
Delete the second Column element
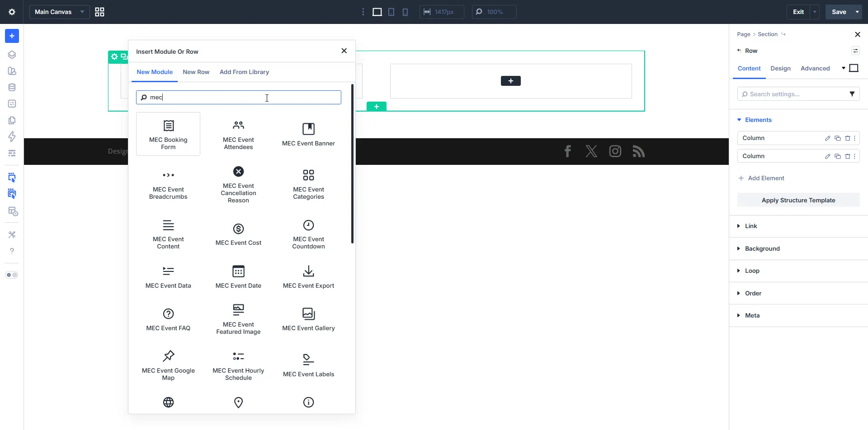point(848,156)
